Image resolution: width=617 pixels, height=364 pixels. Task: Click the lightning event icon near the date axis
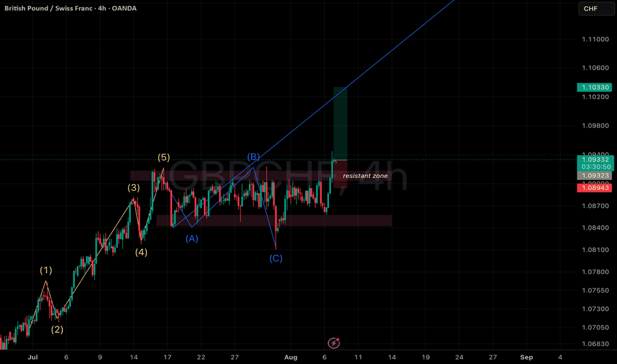334,343
